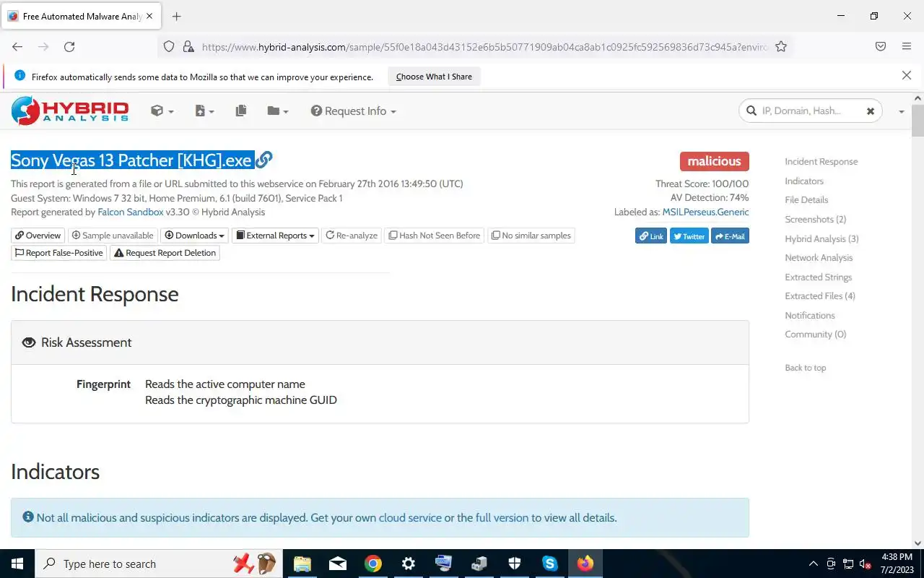Image resolution: width=924 pixels, height=578 pixels.
Task: Open the full version link
Action: click(x=502, y=517)
